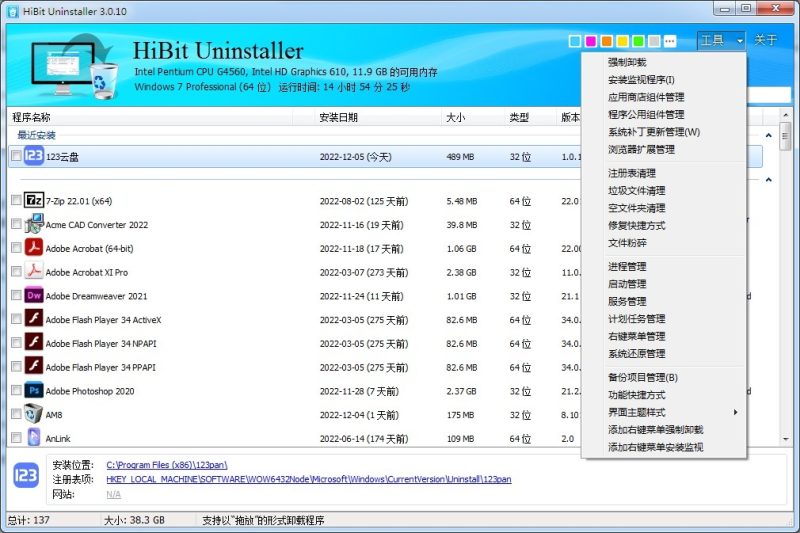Screen dimensions: 800x533
Task: Pick the green theme swatch
Action: tap(638, 41)
